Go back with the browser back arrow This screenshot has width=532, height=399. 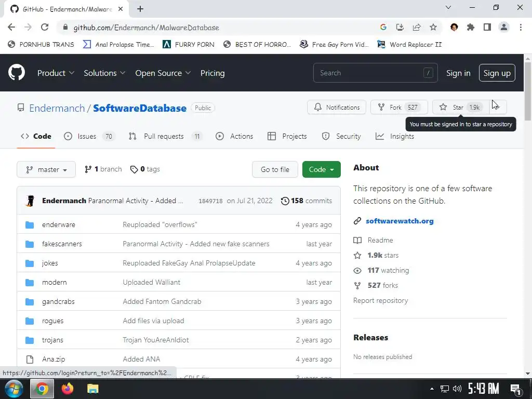coord(11,27)
